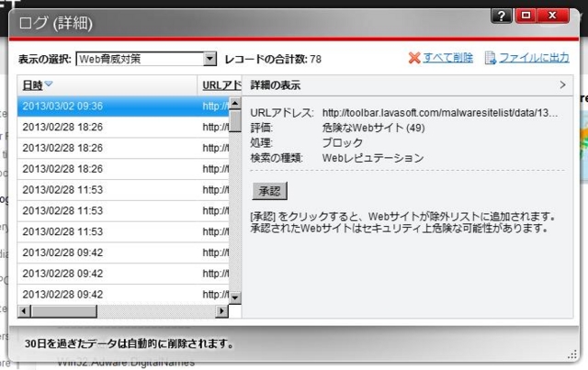Maximize the ログ (詳細) window
Viewport: 588px width, 370px height.
[526, 16]
